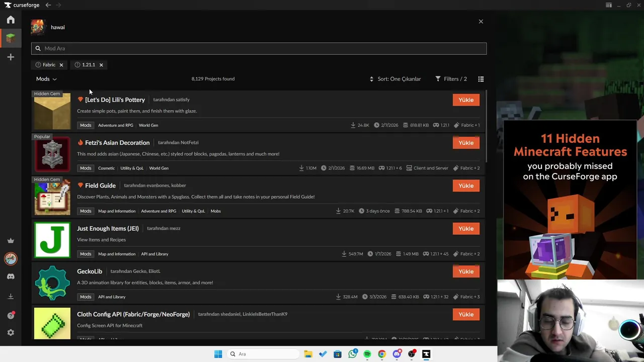Open the Sort: One Çıkanlar dropdown

(395, 79)
